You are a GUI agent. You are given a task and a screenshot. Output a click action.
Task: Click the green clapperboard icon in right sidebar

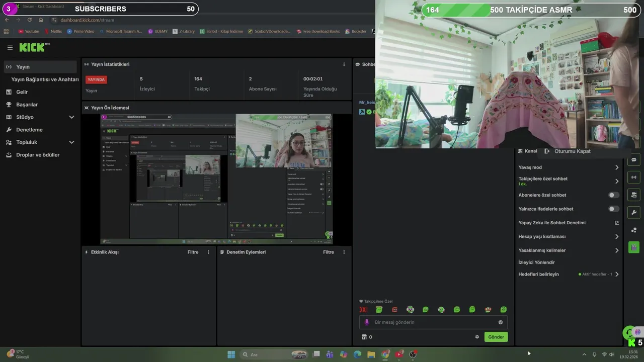(634, 247)
